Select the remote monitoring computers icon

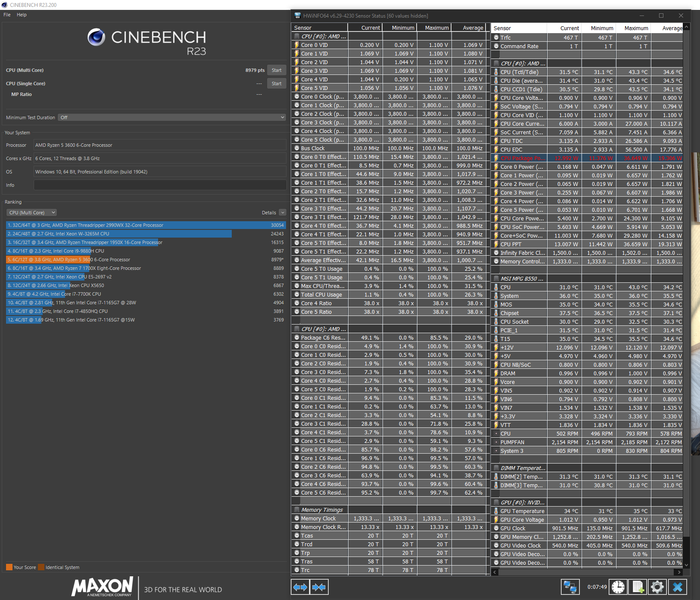(571, 587)
